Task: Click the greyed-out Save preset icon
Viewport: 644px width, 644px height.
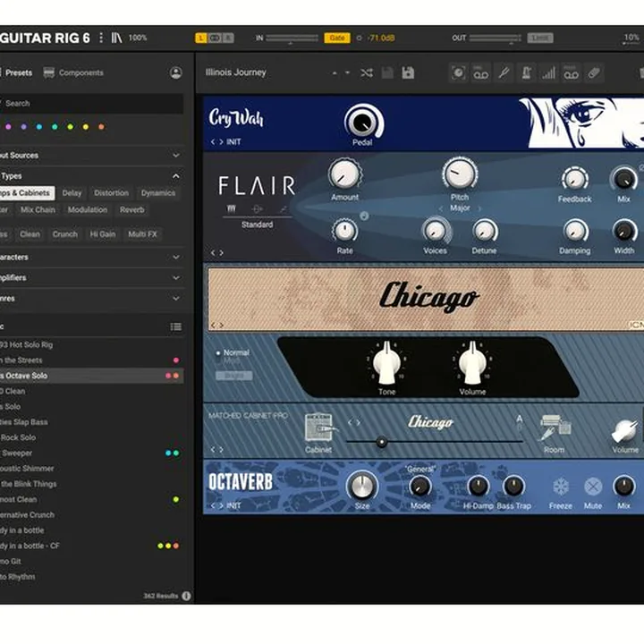Action: 387,73
